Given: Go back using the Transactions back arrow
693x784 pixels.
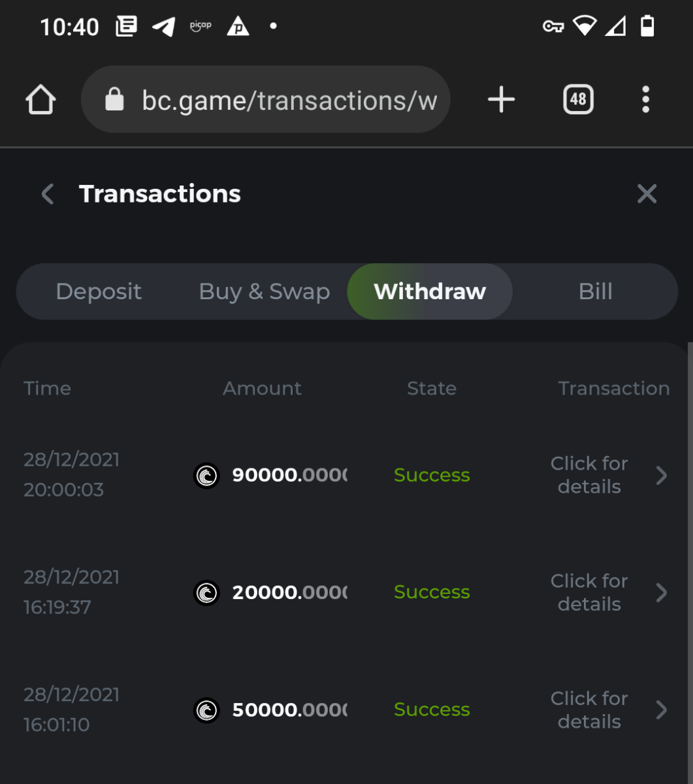Looking at the screenshot, I should [x=48, y=194].
